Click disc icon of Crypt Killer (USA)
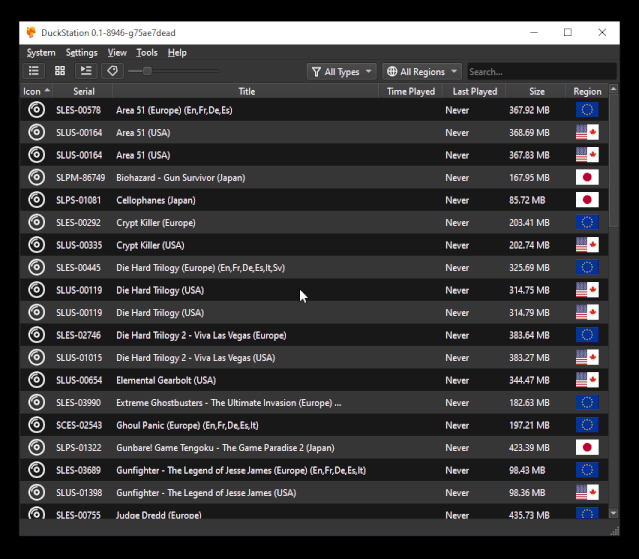Image resolution: width=639 pixels, height=559 pixels. click(x=36, y=245)
